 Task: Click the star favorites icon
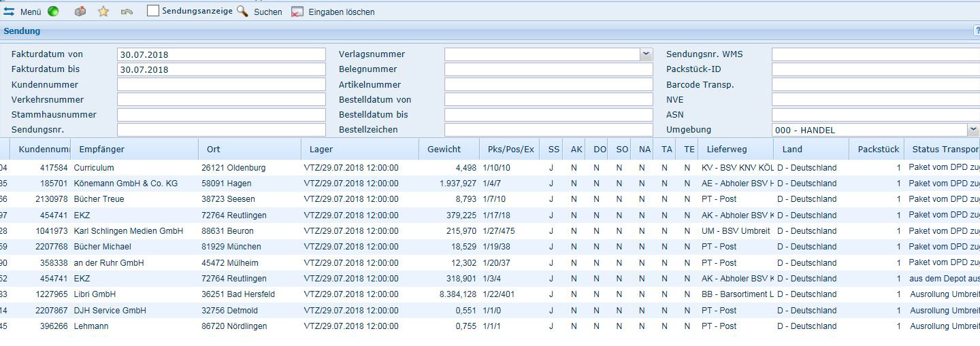tap(103, 12)
